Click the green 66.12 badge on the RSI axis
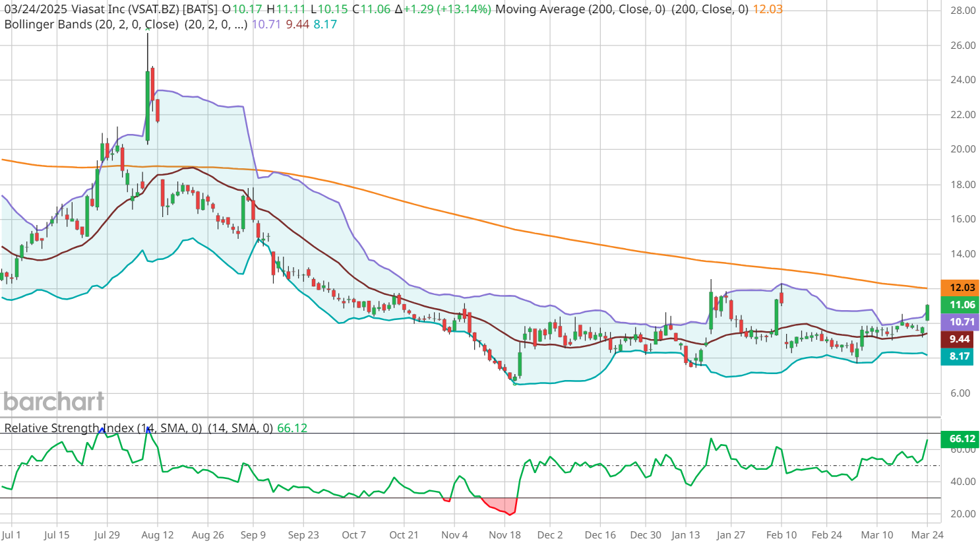The image size is (980, 545). point(962,439)
